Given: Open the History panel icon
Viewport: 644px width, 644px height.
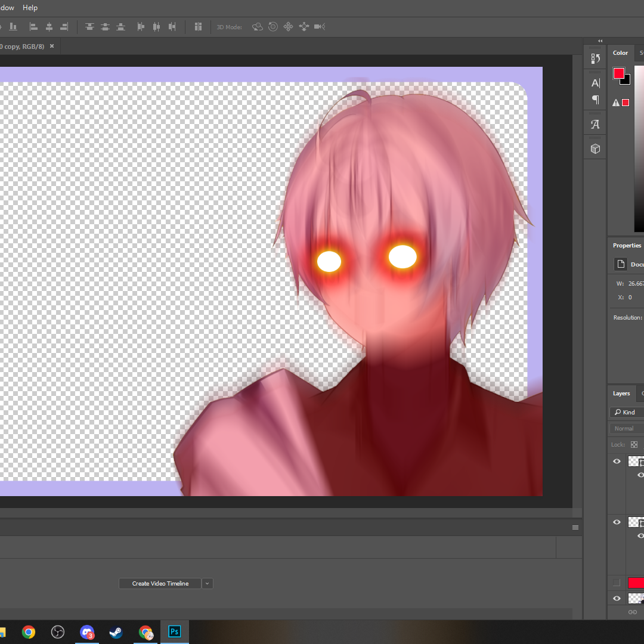Looking at the screenshot, I should [x=595, y=58].
